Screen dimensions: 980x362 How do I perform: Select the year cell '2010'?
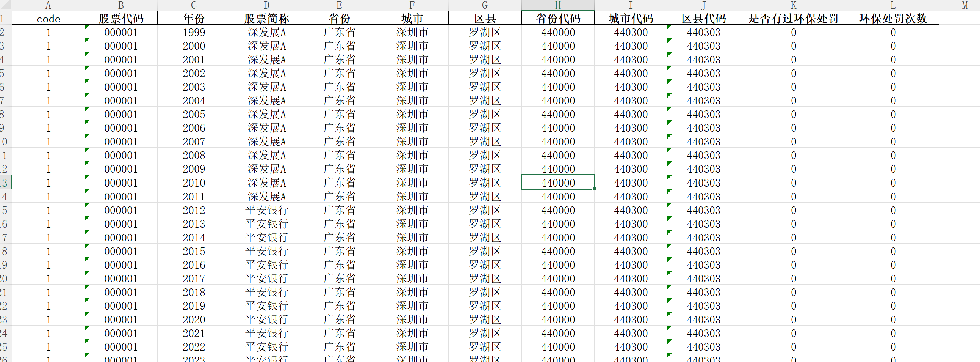[194, 183]
